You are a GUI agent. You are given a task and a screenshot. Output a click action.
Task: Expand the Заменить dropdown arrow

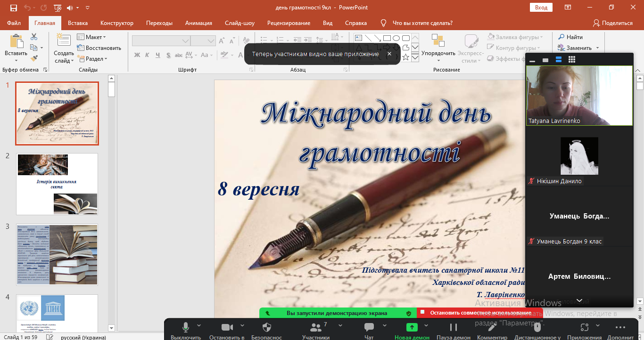pyautogui.click(x=597, y=48)
